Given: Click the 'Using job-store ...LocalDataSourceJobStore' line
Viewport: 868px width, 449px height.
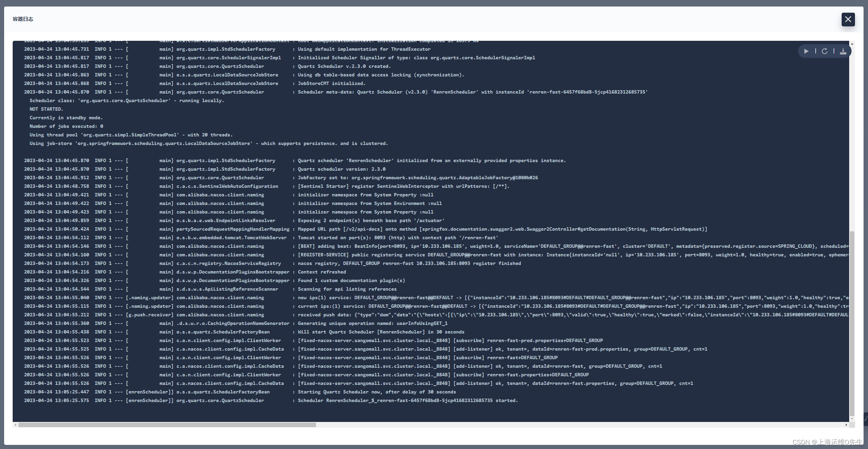Looking at the screenshot, I should [x=209, y=143].
